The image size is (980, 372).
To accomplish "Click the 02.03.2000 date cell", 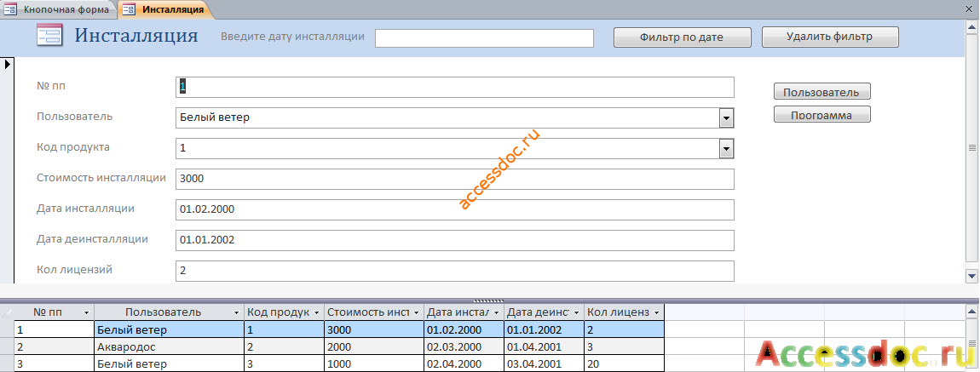I will 464,346.
